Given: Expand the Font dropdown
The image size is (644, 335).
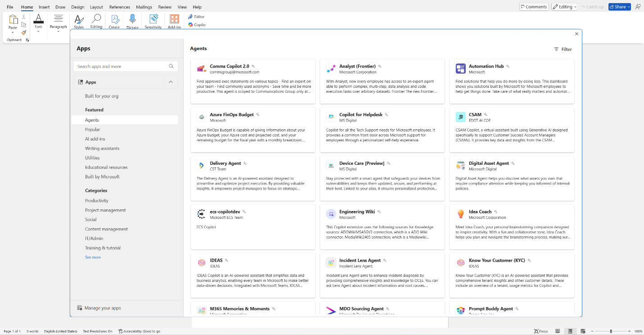Looking at the screenshot, I should [38, 32].
